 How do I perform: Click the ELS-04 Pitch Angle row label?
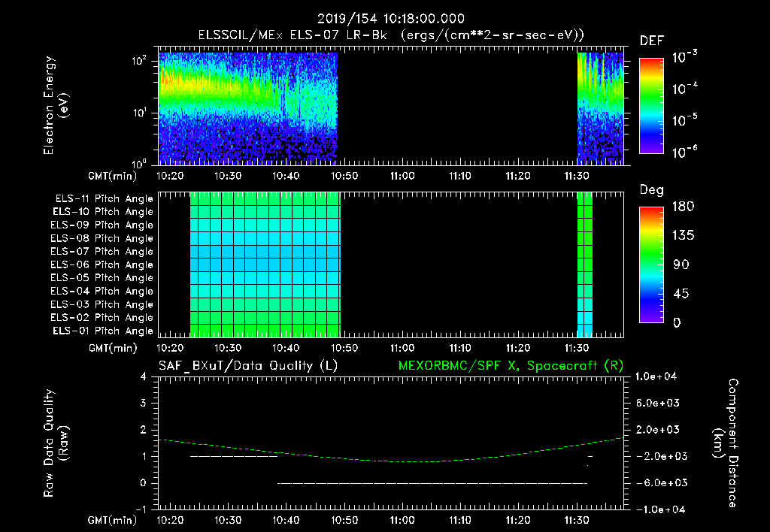coord(102,291)
